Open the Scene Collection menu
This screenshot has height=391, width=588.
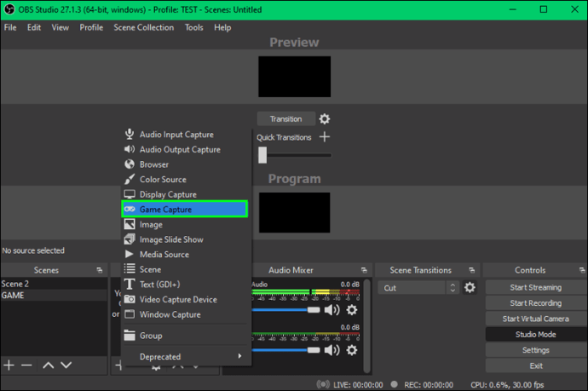pos(144,27)
